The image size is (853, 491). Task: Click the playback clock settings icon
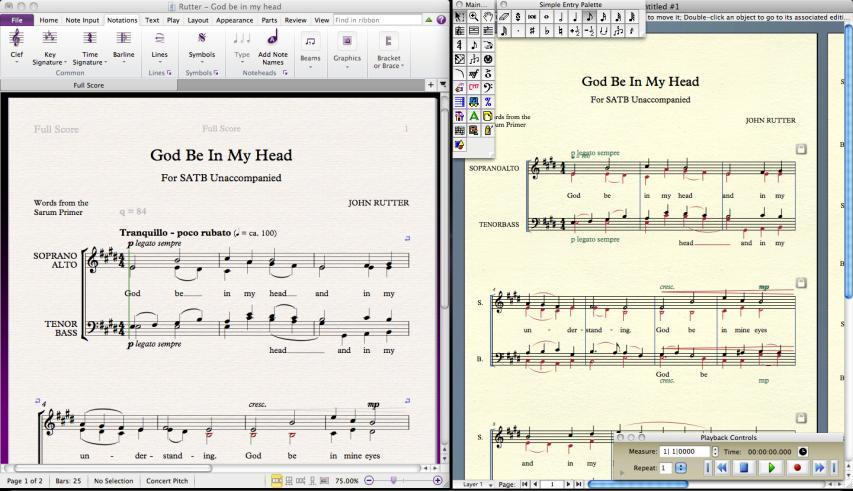802,451
